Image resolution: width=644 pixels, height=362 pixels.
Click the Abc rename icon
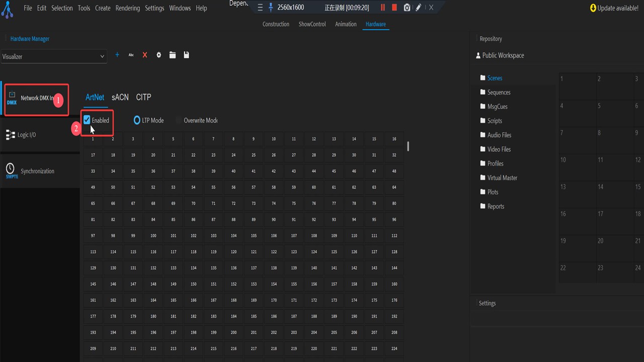(x=131, y=55)
